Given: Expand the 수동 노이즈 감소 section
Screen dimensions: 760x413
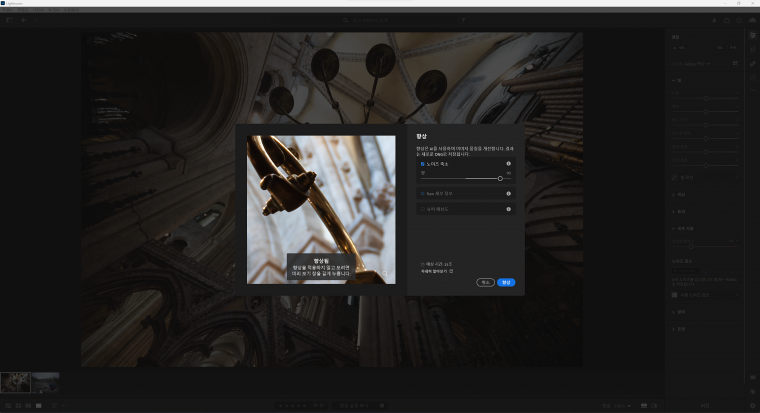Looking at the screenshot, I should [x=705, y=295].
